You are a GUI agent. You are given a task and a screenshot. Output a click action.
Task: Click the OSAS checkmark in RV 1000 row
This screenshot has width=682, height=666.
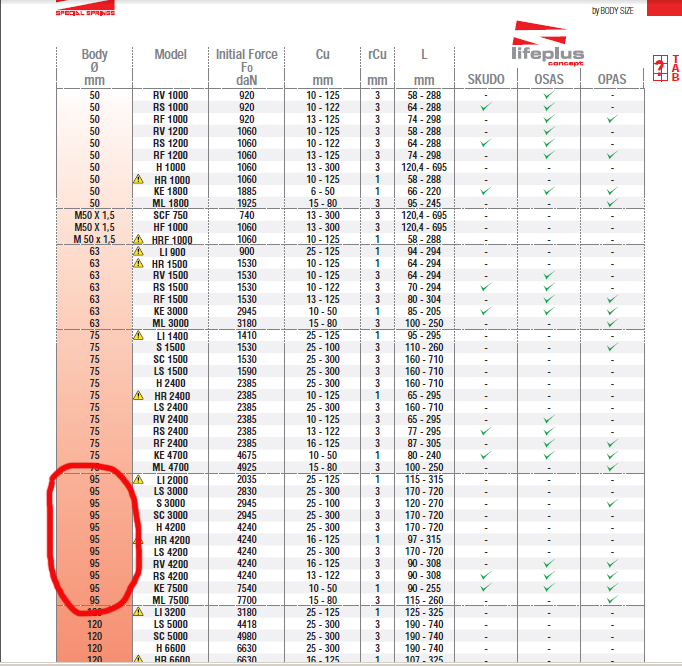[x=548, y=95]
